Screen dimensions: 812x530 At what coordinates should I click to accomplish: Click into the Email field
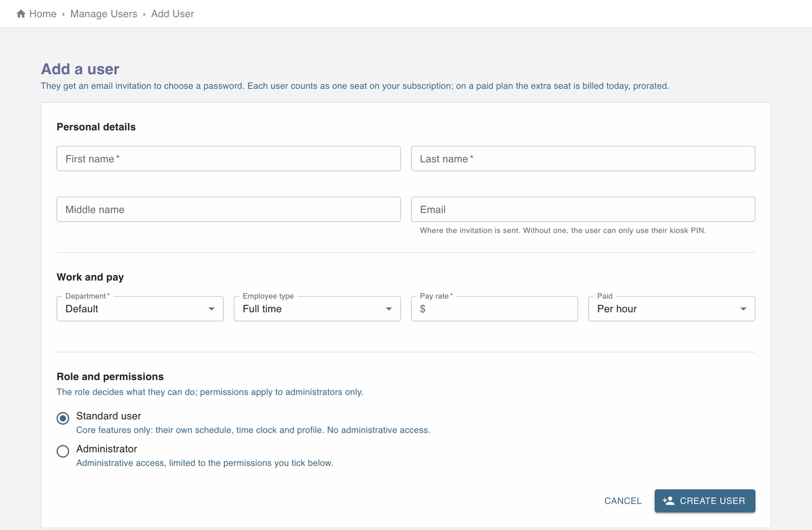tap(583, 209)
